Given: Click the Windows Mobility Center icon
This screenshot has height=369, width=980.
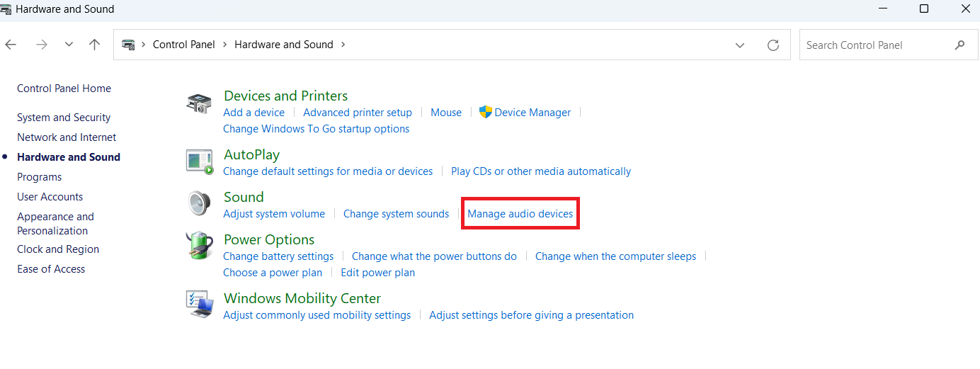Looking at the screenshot, I should click(x=199, y=304).
